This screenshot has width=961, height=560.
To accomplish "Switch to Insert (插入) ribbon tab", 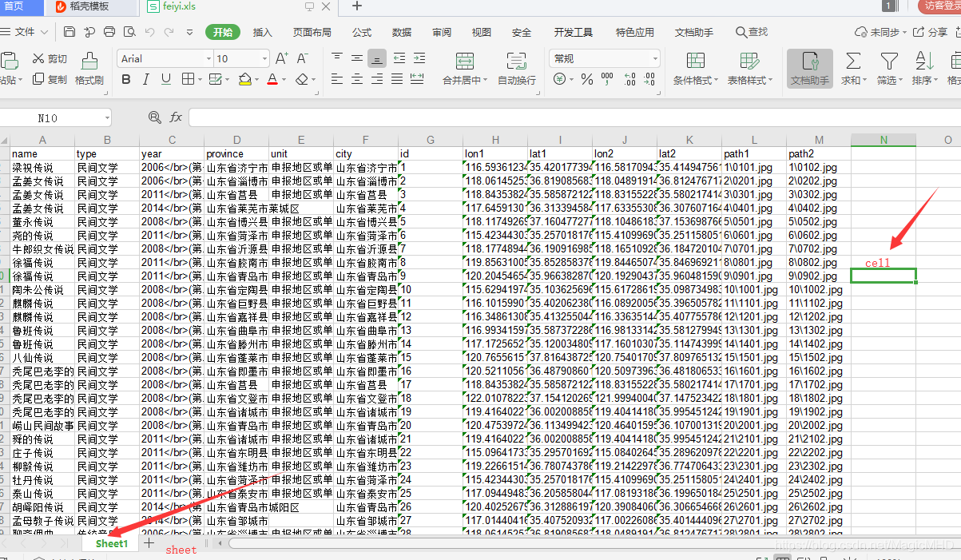I will coord(262,32).
